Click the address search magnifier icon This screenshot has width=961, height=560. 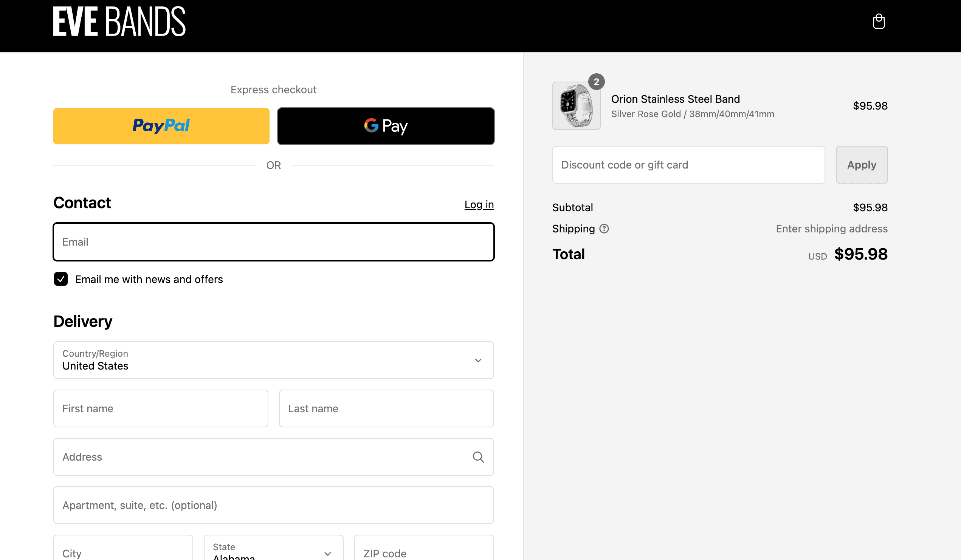pyautogui.click(x=478, y=457)
